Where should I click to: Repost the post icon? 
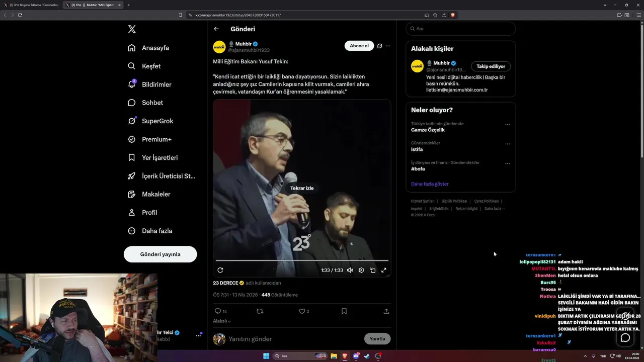260,311
